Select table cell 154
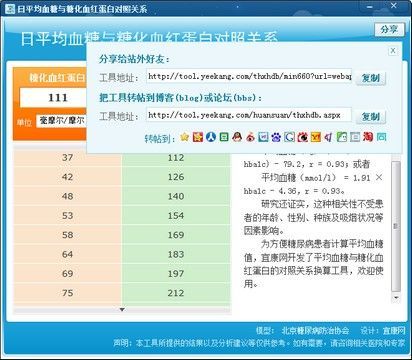The width and height of the screenshot is (412, 360). pyautogui.click(x=176, y=215)
